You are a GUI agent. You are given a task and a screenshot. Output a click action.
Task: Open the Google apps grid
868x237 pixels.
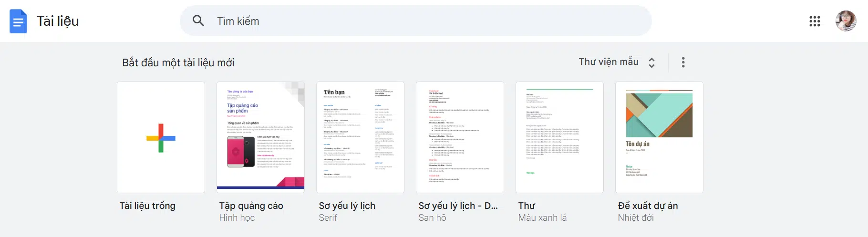pos(815,21)
